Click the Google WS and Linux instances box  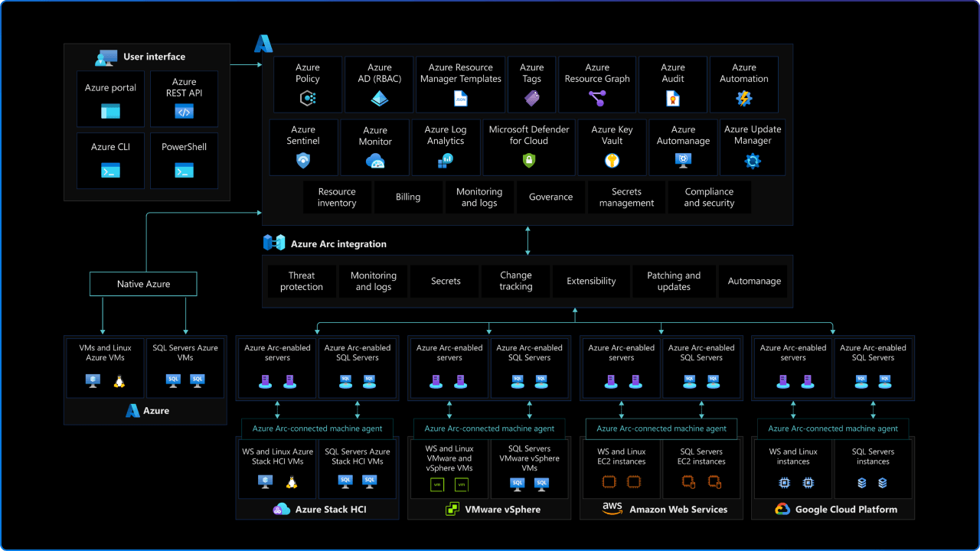(x=793, y=468)
